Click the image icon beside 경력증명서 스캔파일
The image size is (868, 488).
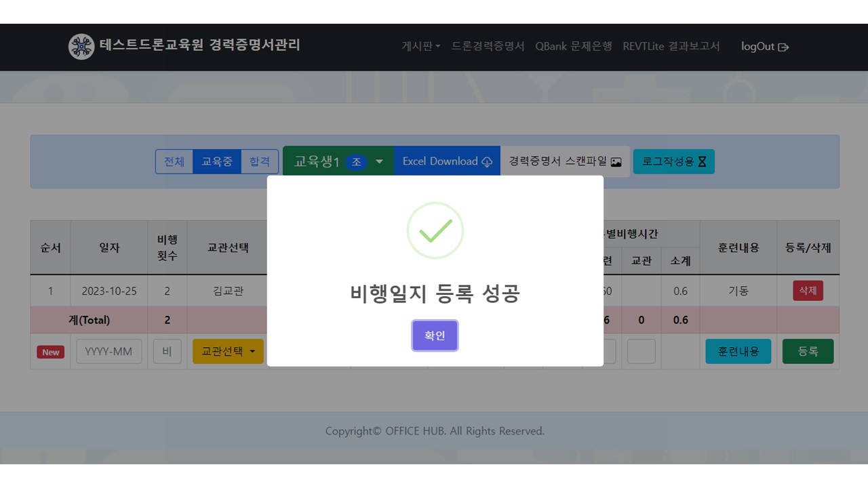tap(616, 162)
